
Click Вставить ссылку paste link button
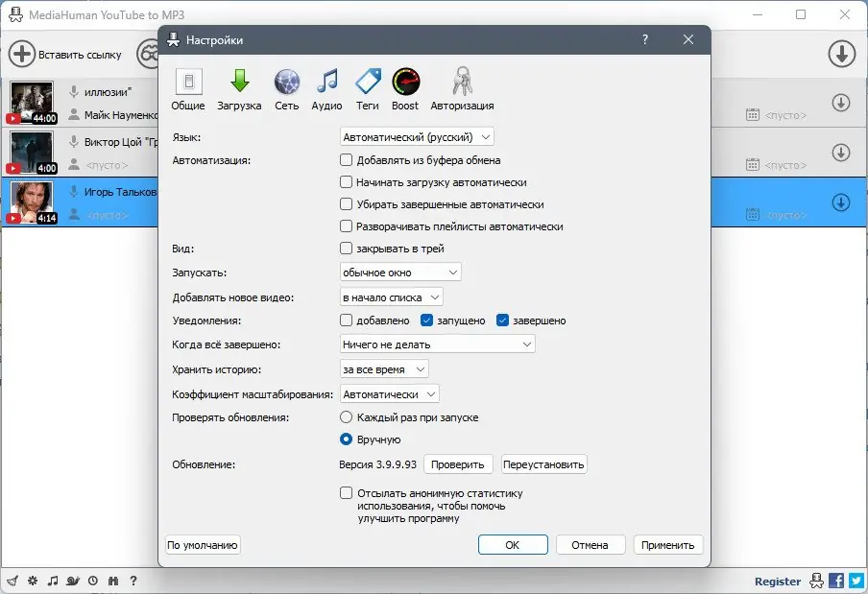[65, 54]
